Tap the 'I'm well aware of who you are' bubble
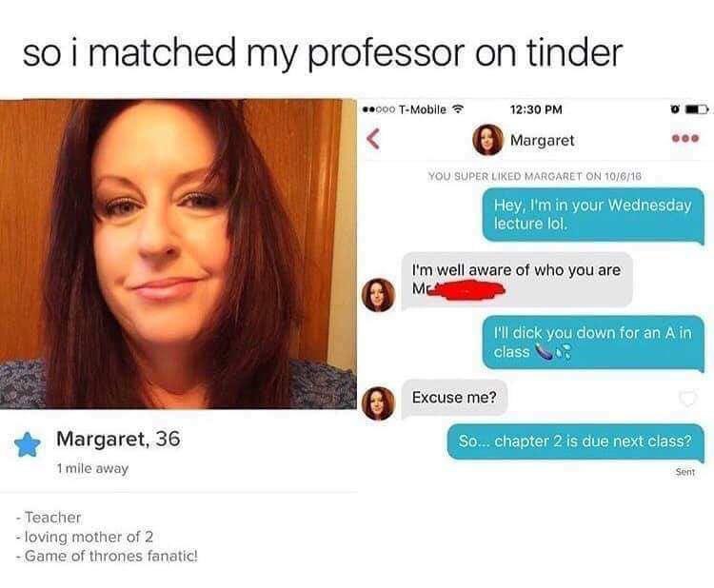Viewport: 714px width, 588px height. coord(517,280)
